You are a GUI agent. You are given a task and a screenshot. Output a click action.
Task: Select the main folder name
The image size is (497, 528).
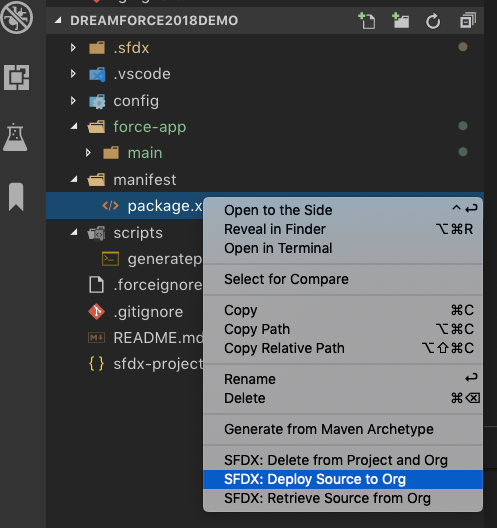coord(145,153)
